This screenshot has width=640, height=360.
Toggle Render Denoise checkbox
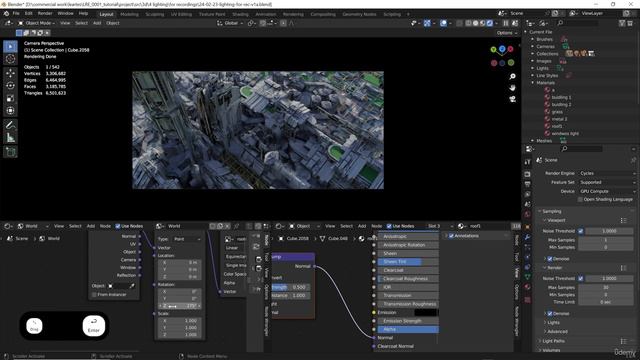point(550,313)
